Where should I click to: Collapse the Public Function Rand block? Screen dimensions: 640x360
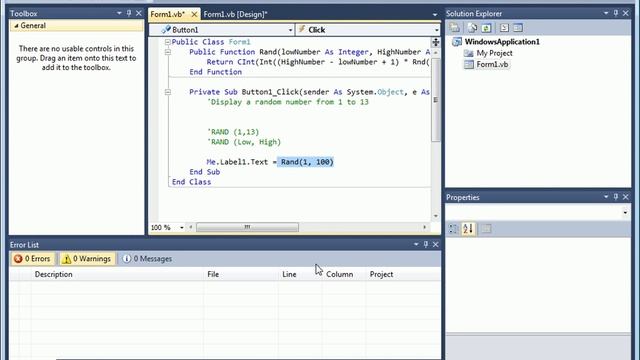pyautogui.click(x=168, y=52)
